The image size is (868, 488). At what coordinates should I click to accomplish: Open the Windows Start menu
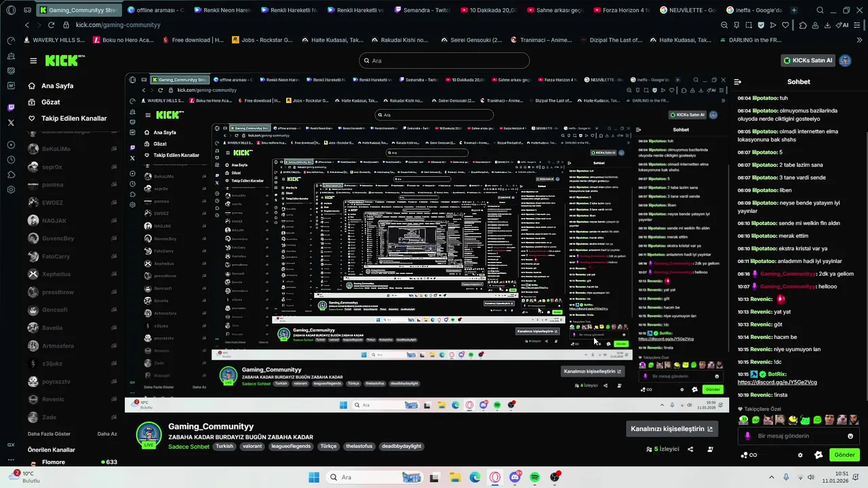[313, 477]
